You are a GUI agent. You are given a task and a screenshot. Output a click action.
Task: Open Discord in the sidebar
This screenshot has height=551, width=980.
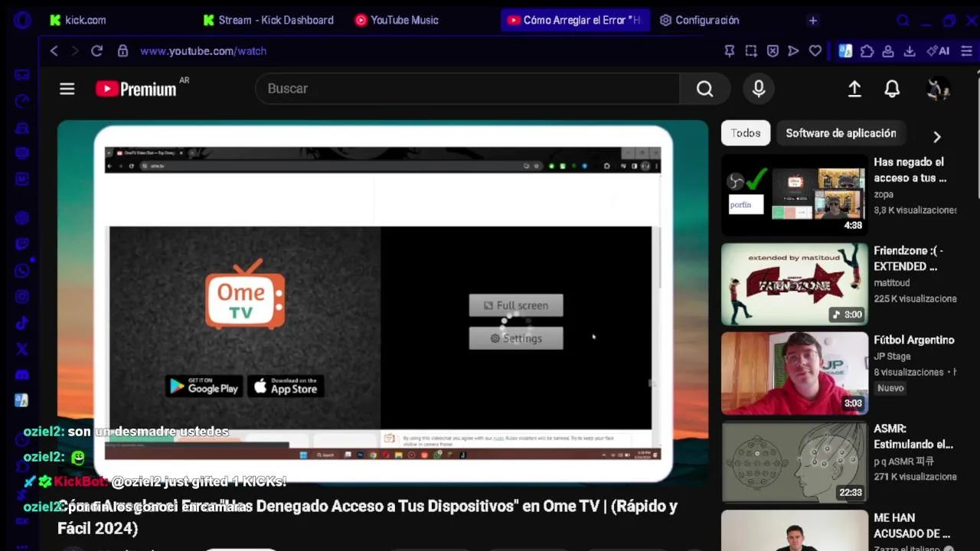[x=22, y=374]
